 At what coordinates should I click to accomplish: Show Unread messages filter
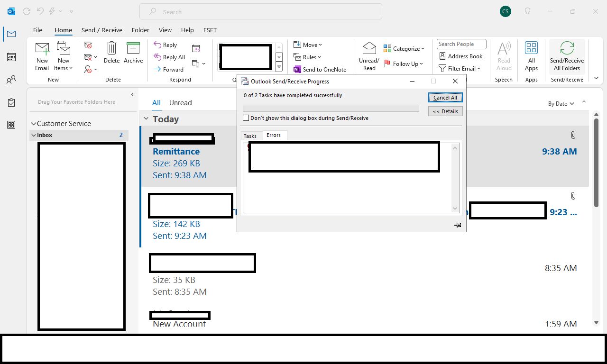pyautogui.click(x=181, y=103)
